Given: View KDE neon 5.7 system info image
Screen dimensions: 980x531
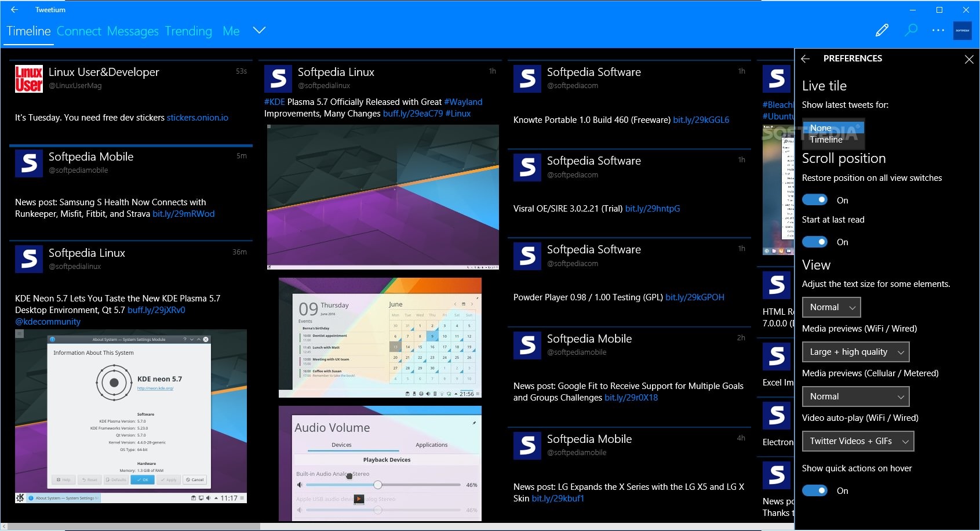Looking at the screenshot, I should pyautogui.click(x=131, y=416).
